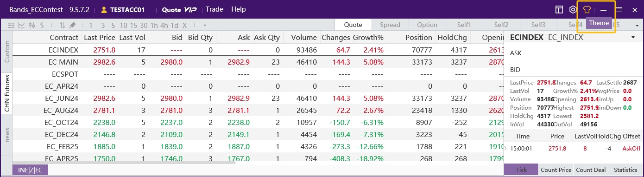644x177 pixels.
Task: Open the Count Price tab
Action: click(x=556, y=170)
